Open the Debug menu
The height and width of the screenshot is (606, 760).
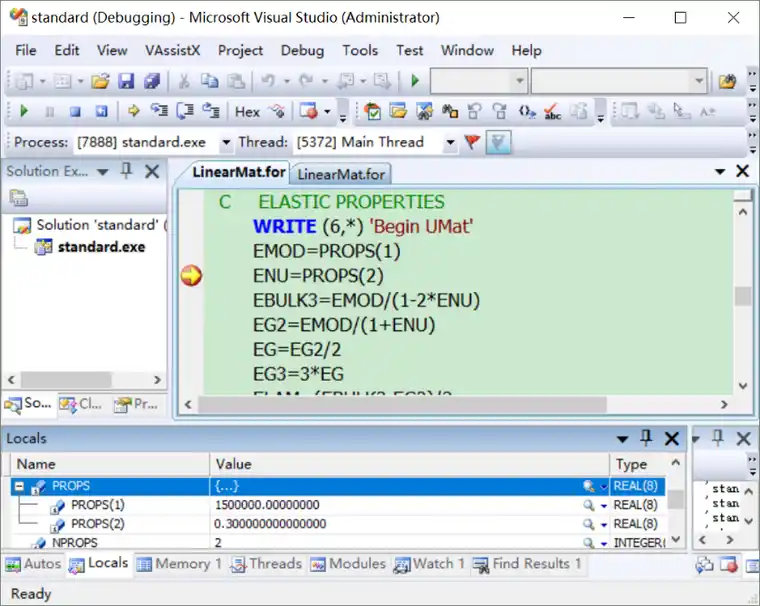tap(302, 50)
